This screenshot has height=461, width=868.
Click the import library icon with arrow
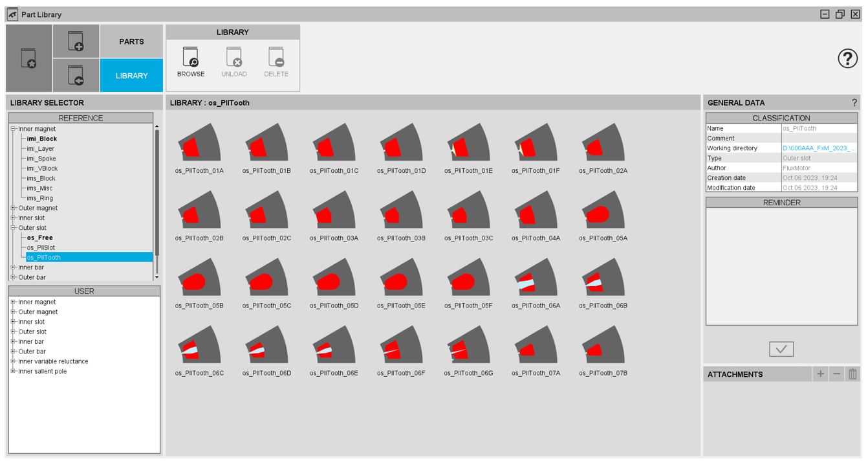pyautogui.click(x=76, y=75)
